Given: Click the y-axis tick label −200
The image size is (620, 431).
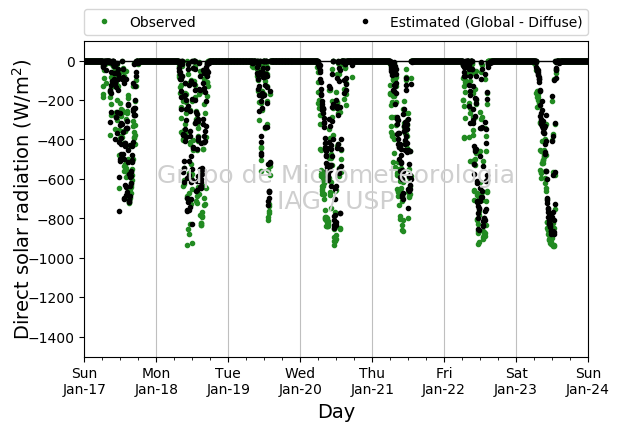Looking at the screenshot, I should pyautogui.click(x=57, y=101).
